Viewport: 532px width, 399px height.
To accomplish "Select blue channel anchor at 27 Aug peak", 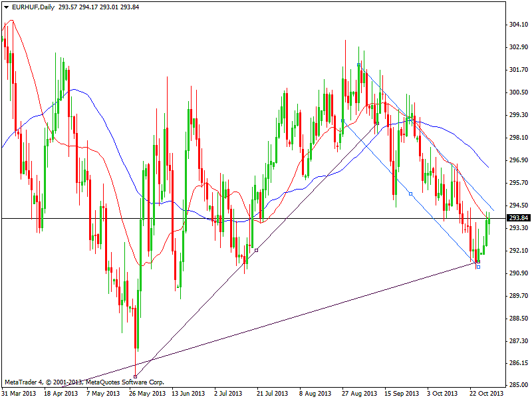I will tap(359, 65).
